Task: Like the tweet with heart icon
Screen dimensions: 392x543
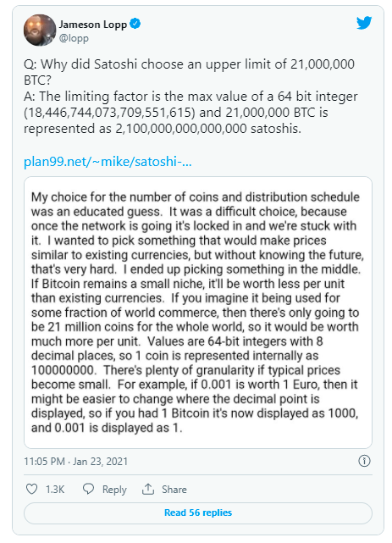Action: [31, 489]
